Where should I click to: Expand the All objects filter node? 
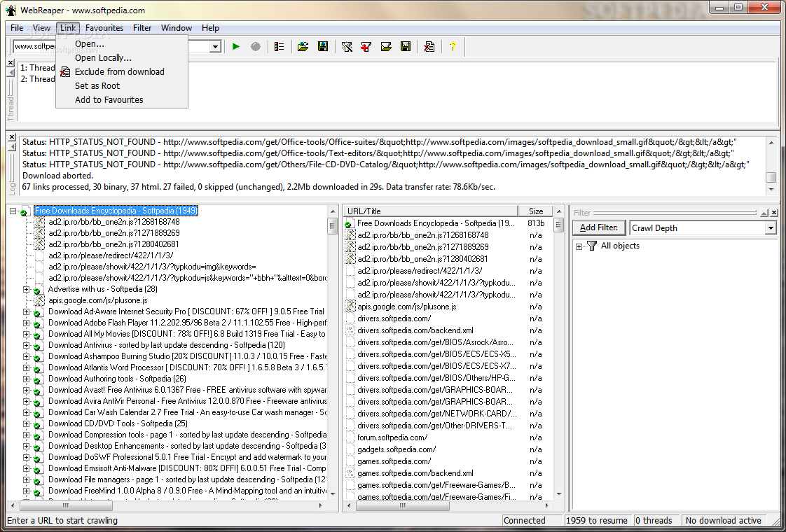579,246
